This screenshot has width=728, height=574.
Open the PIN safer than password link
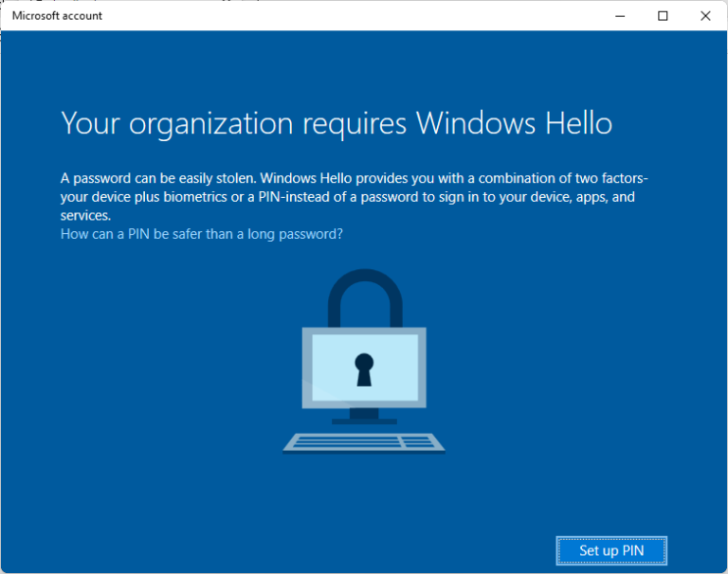pos(201,234)
